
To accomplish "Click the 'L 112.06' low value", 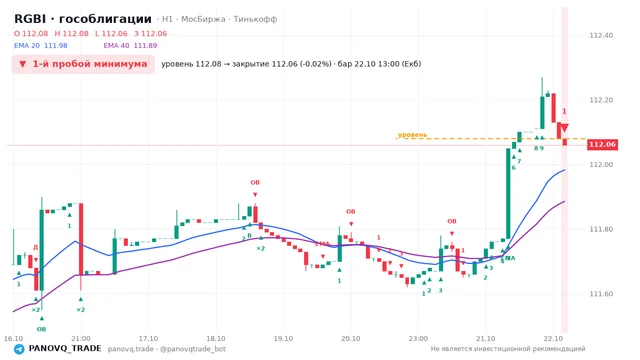I will [111, 33].
